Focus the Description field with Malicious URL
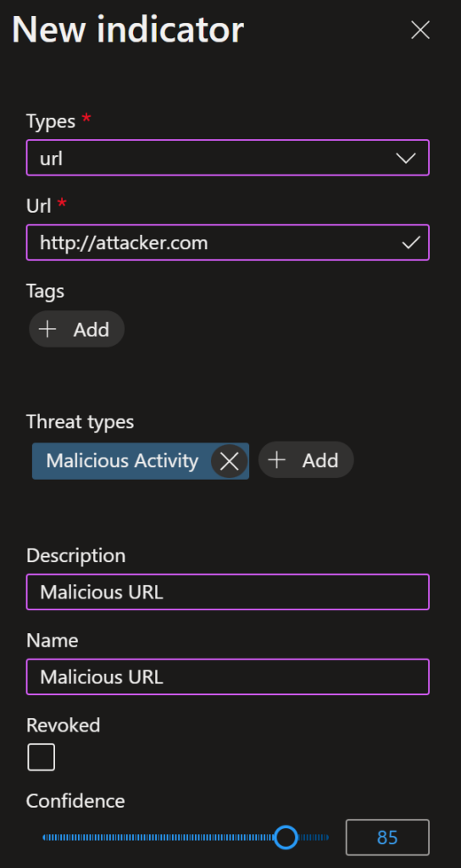Viewport: 461px width, 868px height. tap(227, 593)
